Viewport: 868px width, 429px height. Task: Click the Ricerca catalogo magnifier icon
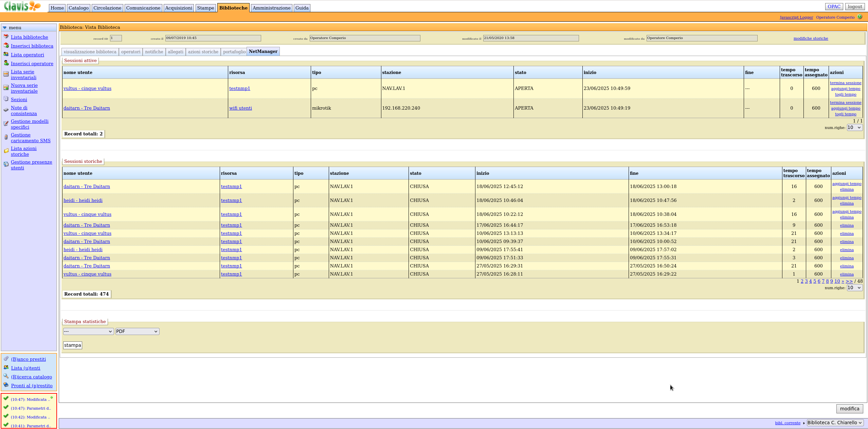(x=6, y=376)
